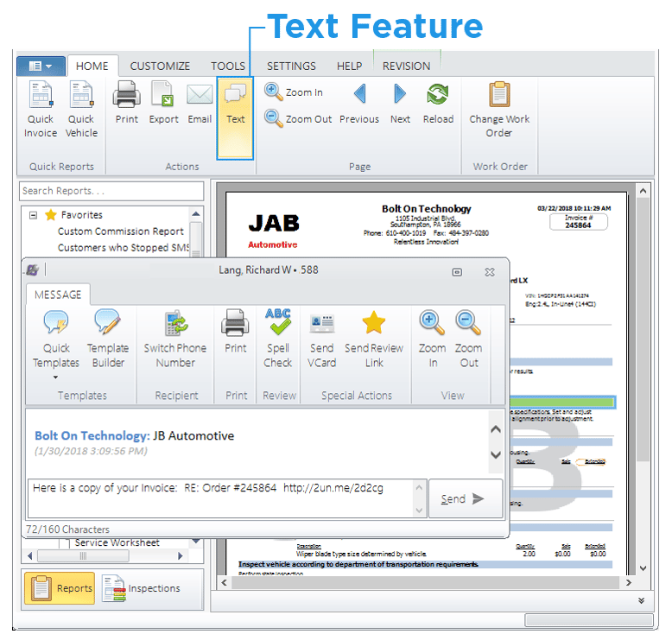Image resolution: width=672 pixels, height=634 pixels.
Task: Switch to the REVISION ribbon tab
Action: [406, 66]
